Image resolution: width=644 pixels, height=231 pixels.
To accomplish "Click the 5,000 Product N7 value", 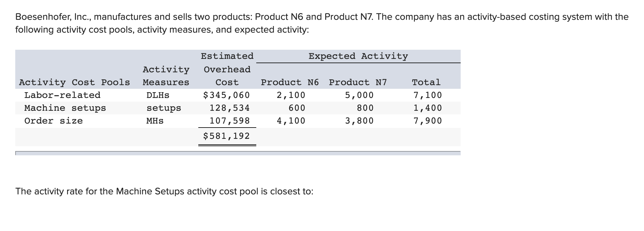I will (359, 95).
